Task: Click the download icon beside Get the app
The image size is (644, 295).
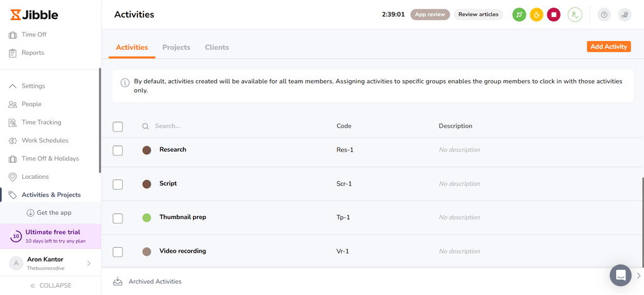Action: tap(30, 213)
